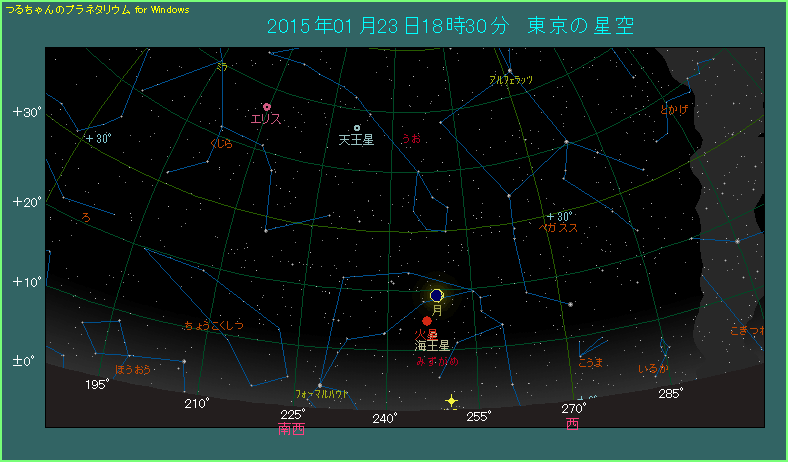Click the Uranus marker above 天王星

coord(357,128)
